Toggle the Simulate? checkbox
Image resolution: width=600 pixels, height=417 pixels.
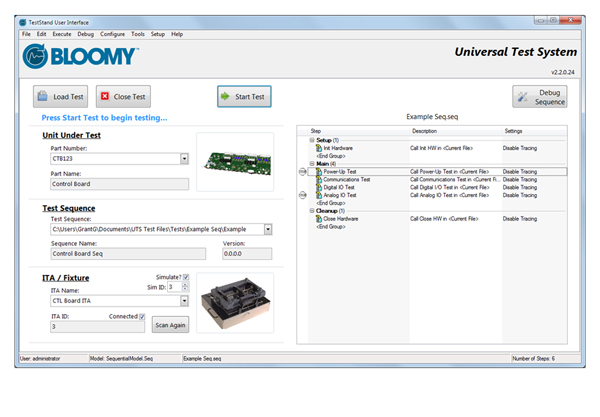click(x=185, y=276)
